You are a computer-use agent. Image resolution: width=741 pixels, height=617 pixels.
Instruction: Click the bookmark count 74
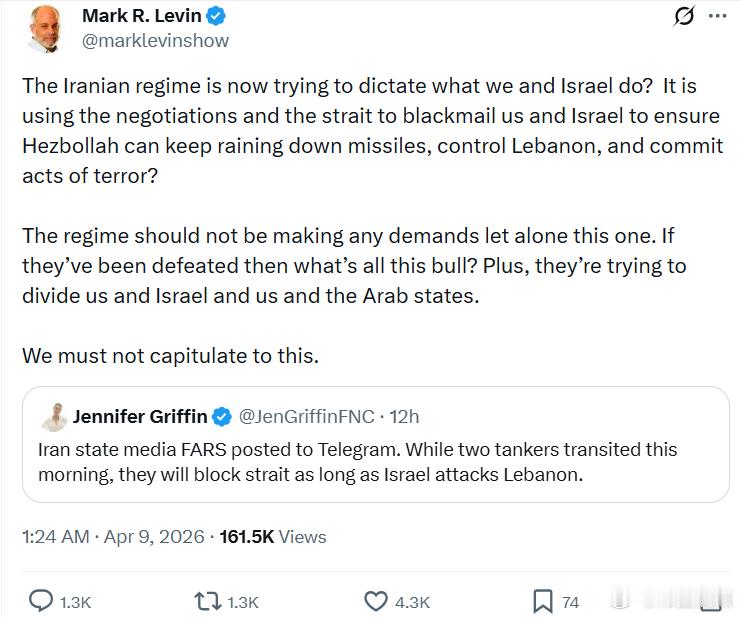click(x=570, y=602)
